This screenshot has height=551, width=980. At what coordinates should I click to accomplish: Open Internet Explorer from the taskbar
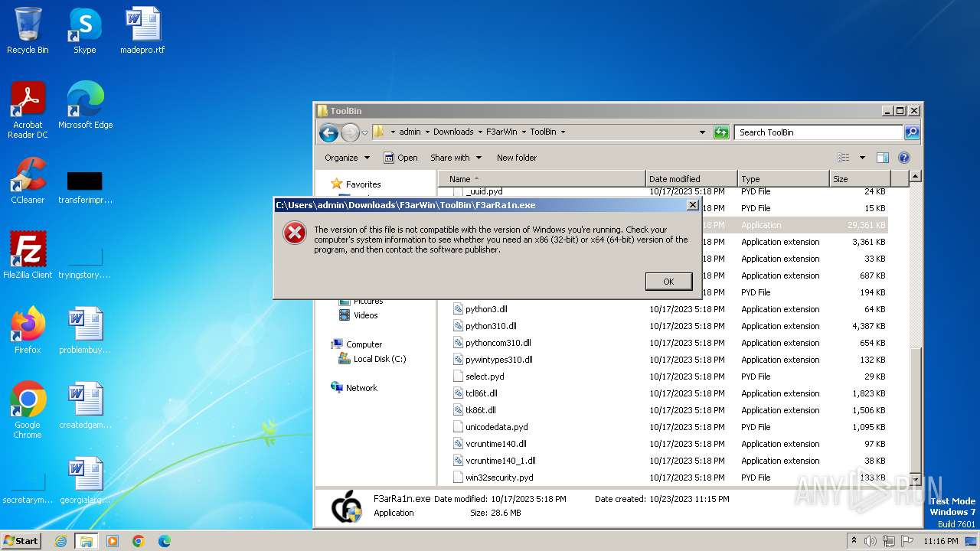click(60, 541)
